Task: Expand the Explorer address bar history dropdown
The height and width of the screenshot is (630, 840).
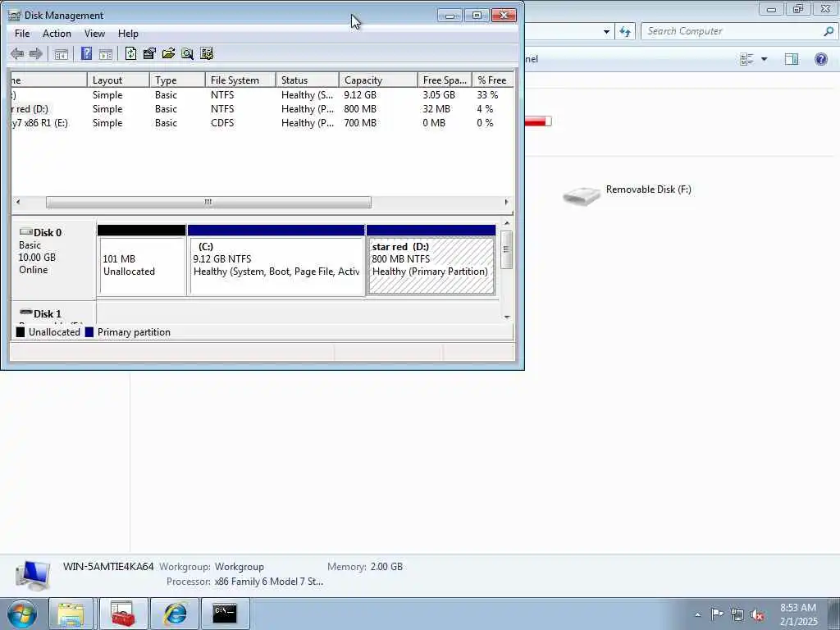Action: [606, 32]
